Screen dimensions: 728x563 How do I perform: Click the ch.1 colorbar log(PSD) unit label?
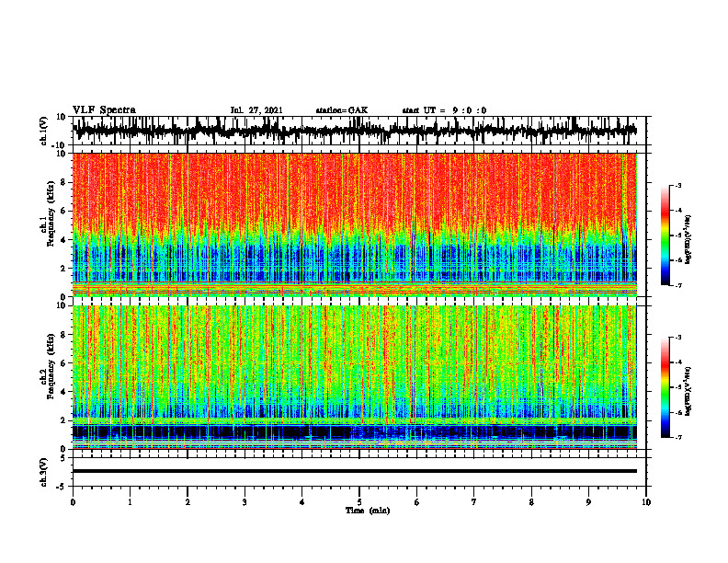point(688,239)
